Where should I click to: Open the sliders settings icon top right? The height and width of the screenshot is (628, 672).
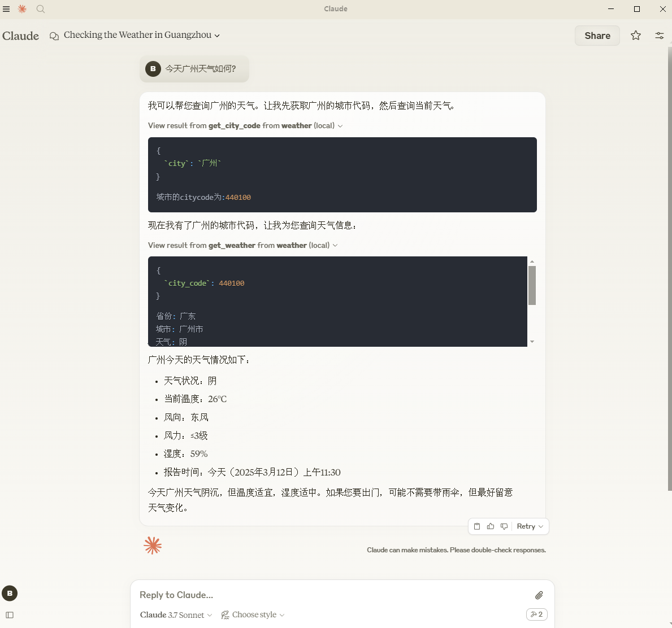point(659,35)
